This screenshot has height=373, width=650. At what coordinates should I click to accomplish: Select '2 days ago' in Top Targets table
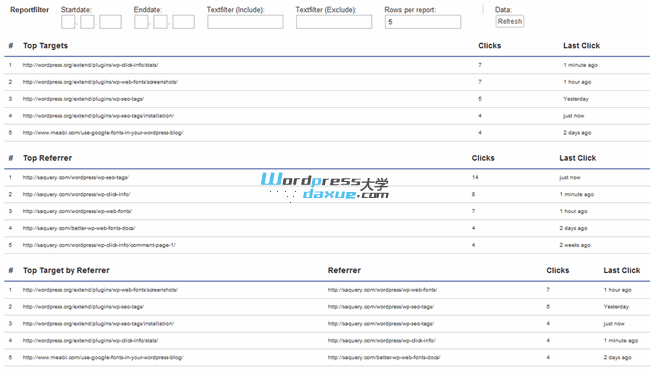coord(577,133)
